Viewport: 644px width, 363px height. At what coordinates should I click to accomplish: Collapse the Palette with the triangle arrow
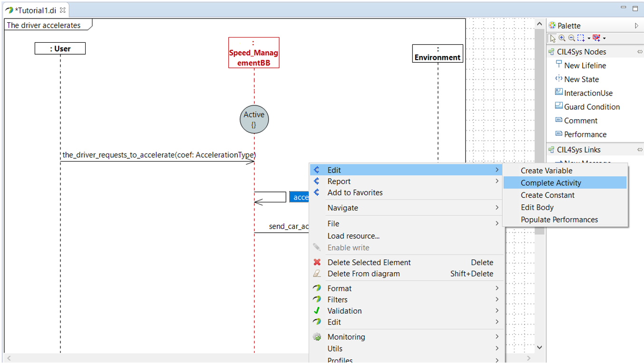click(x=637, y=26)
